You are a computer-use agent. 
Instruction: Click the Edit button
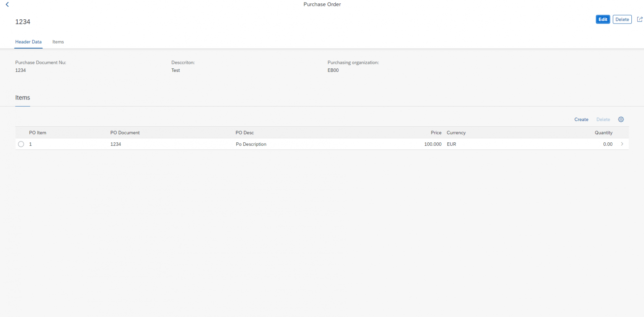click(602, 19)
